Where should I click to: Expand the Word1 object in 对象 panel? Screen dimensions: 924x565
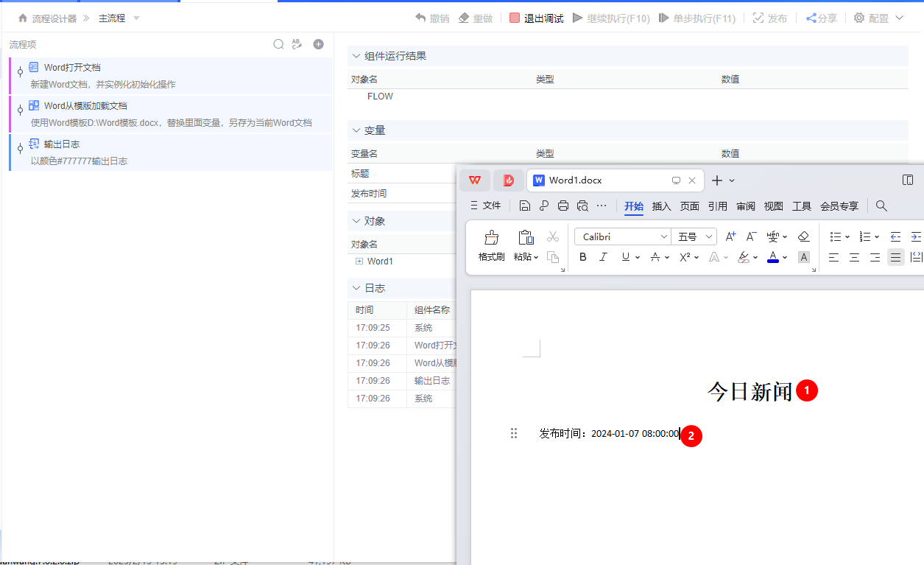click(x=360, y=261)
